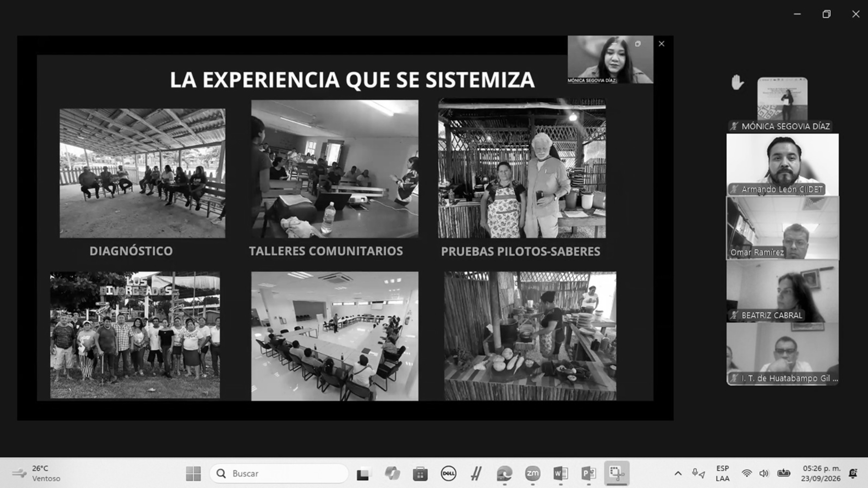Open the volume speaker control
This screenshot has height=488, width=868.
tap(764, 474)
